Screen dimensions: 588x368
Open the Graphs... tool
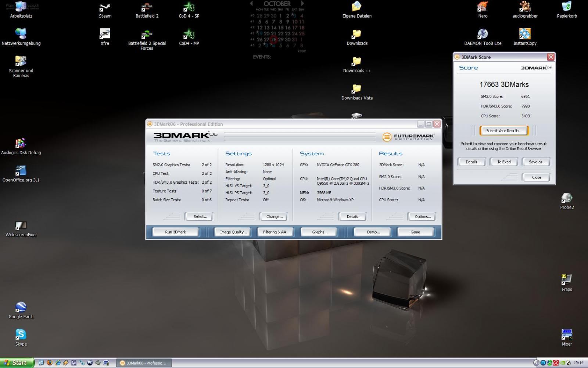pos(319,232)
